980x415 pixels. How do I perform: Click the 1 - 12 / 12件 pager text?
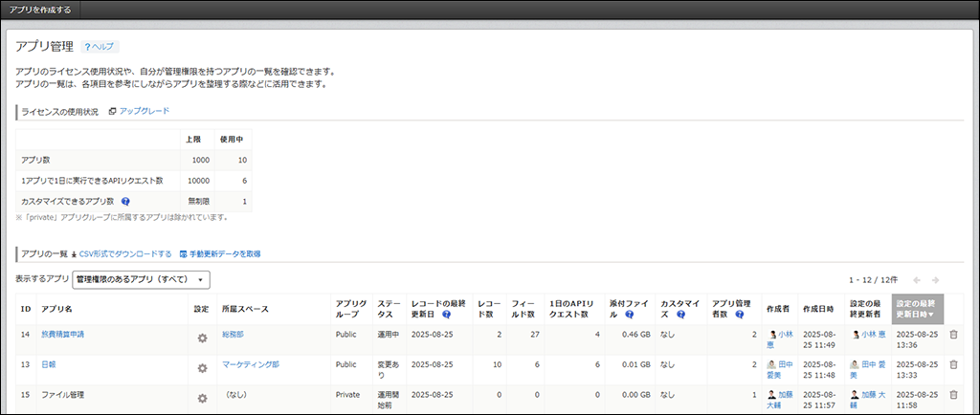(x=873, y=280)
